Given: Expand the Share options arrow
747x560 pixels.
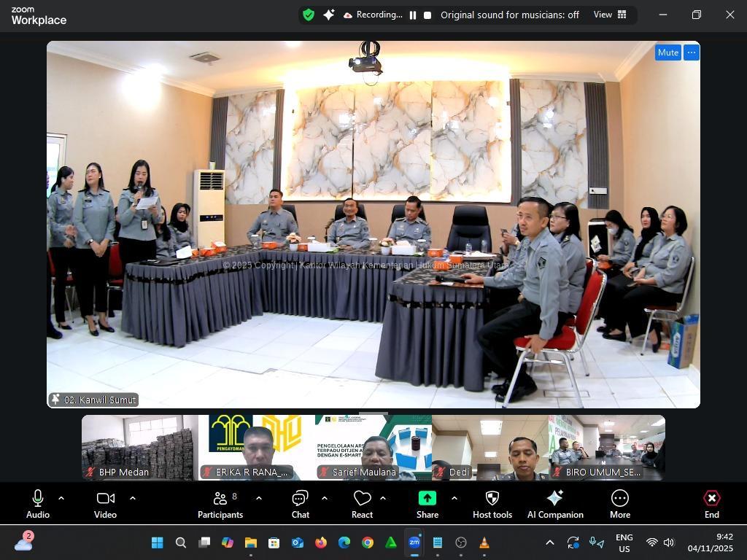Looking at the screenshot, I should pos(454,498).
